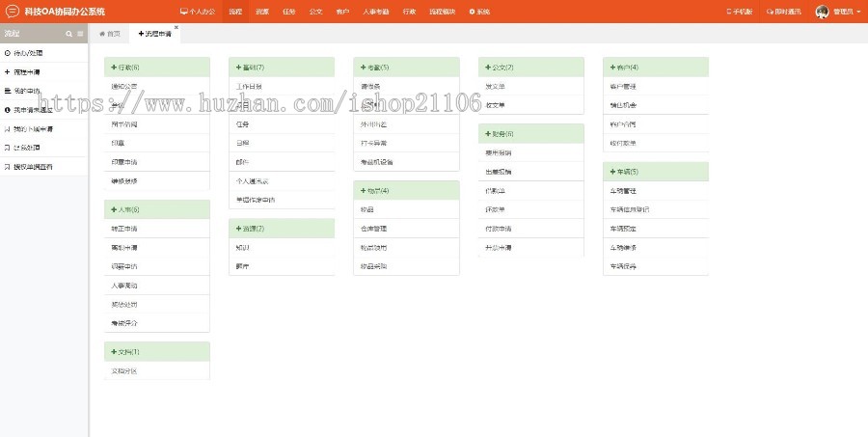Image resolution: width=868 pixels, height=437 pixels.
Task: Click the clock icon of 待办/处理
Action: 7,53
